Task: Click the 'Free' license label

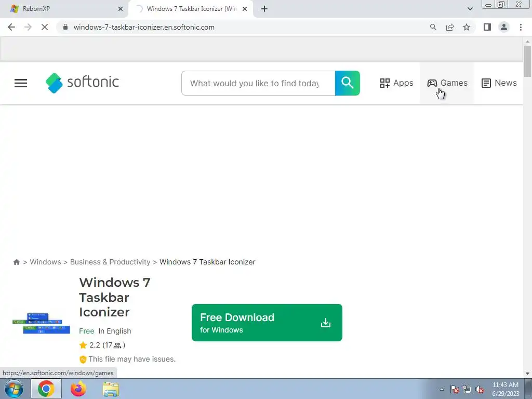Action: (x=87, y=331)
